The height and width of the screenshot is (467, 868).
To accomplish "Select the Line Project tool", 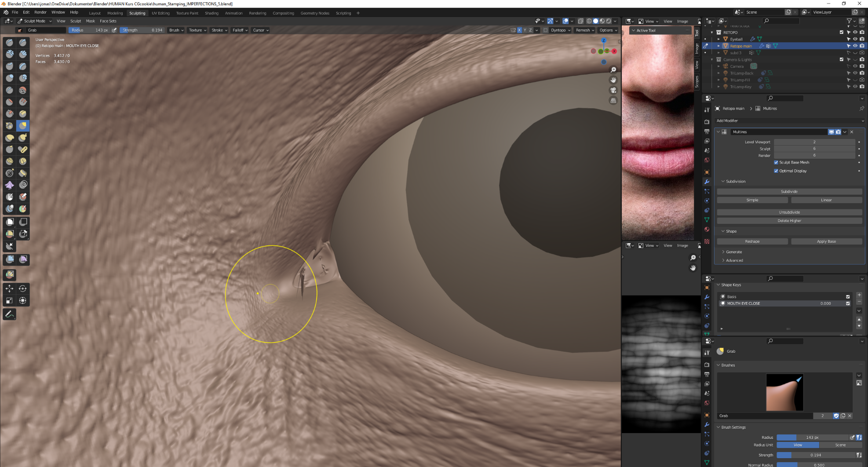I will click(x=9, y=246).
